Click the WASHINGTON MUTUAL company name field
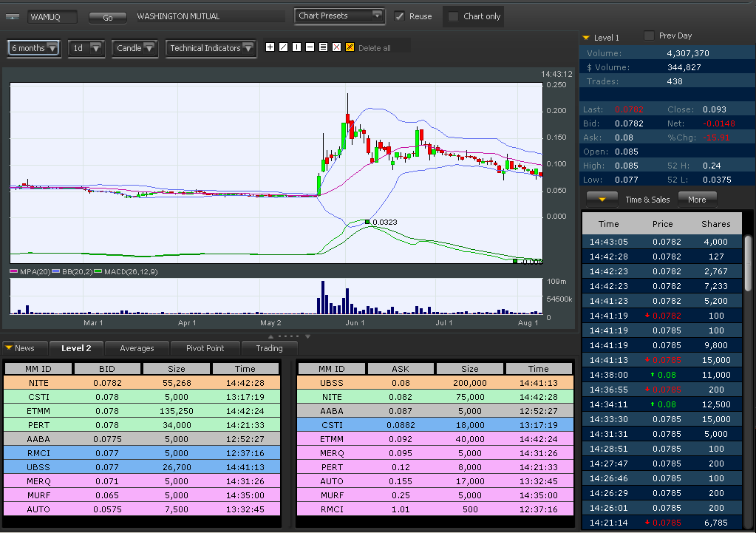Screen dimensions: 756x533 [211, 16]
